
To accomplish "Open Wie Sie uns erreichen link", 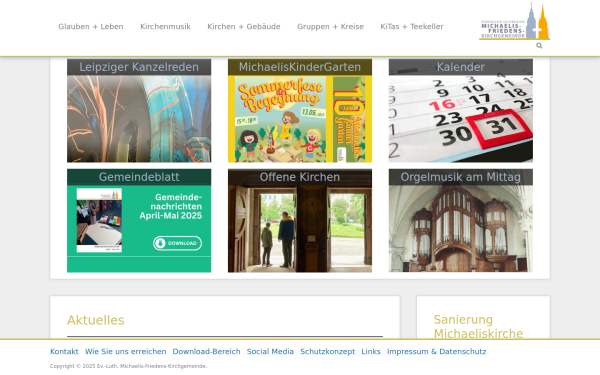I will 126,351.
